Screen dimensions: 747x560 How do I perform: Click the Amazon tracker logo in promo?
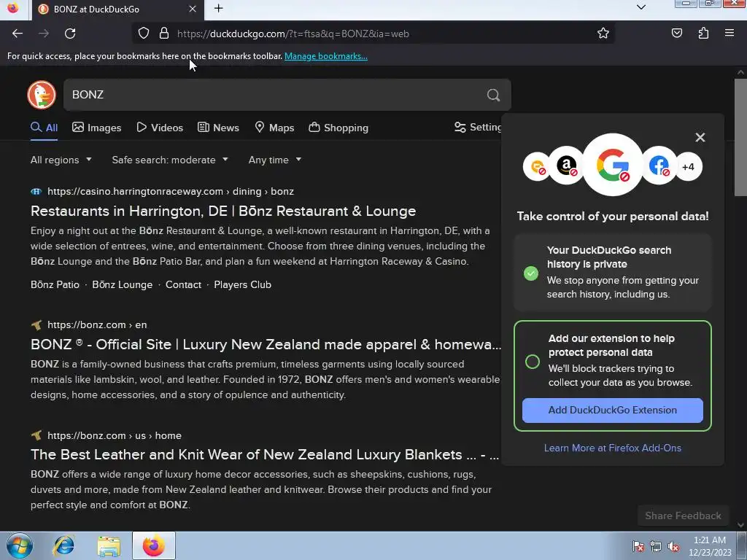(566, 166)
